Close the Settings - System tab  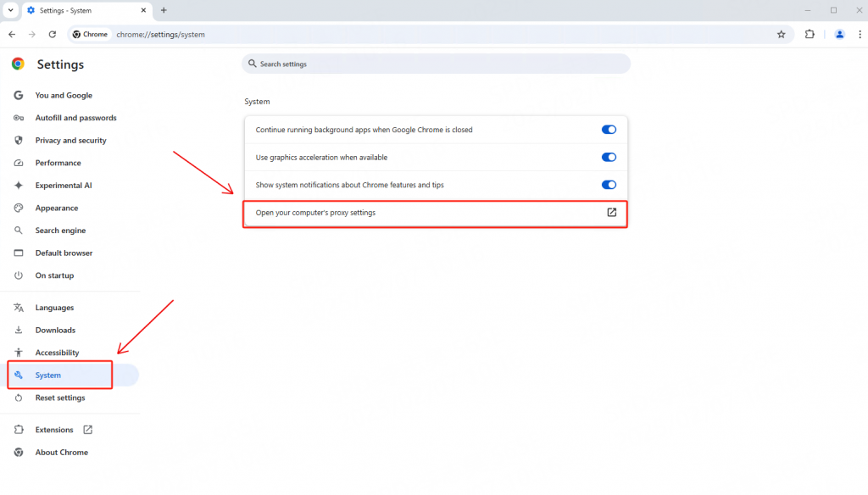click(143, 10)
